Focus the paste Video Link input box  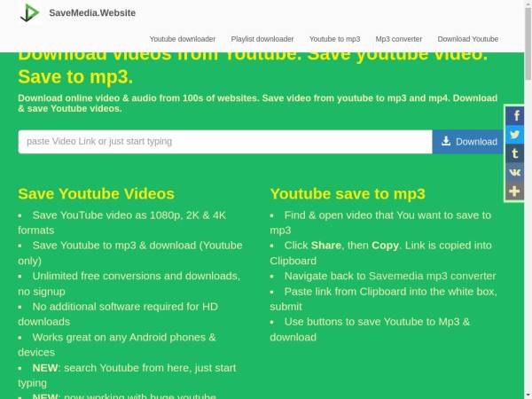point(225,142)
